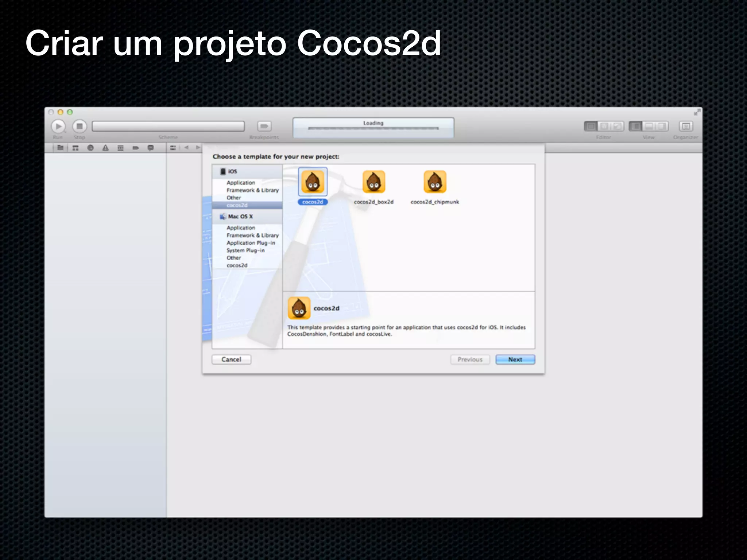Select Other under Mac OS X

pos(234,258)
